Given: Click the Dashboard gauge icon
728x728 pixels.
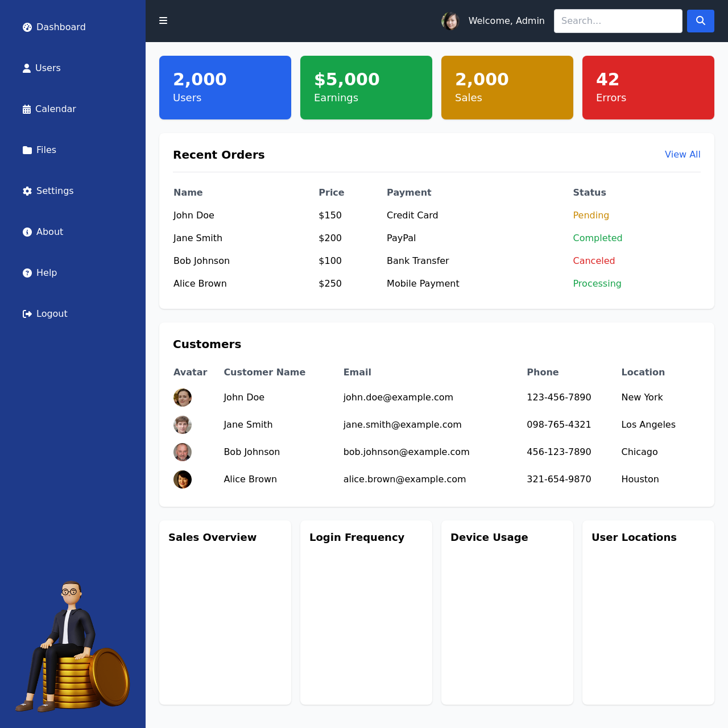Looking at the screenshot, I should tap(27, 27).
